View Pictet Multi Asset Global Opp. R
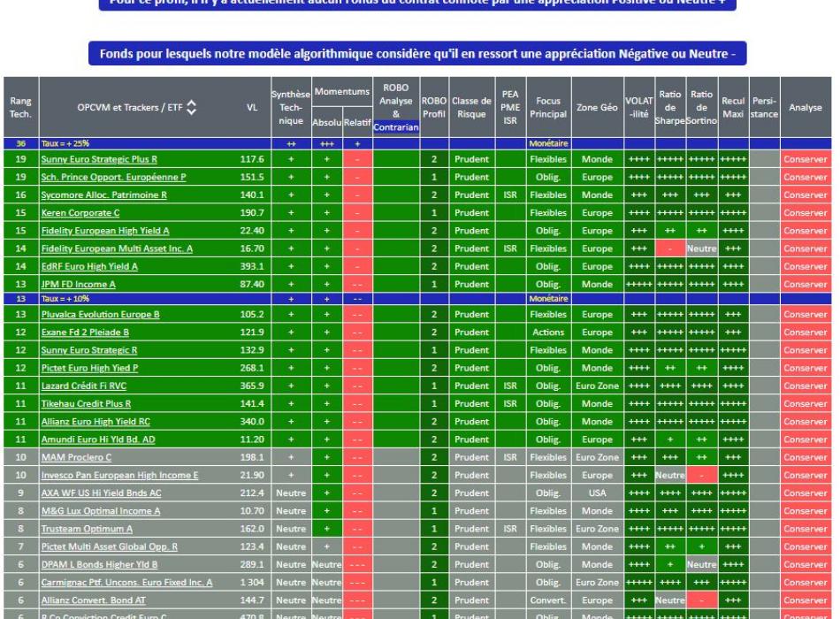840x619 pixels. [110, 546]
